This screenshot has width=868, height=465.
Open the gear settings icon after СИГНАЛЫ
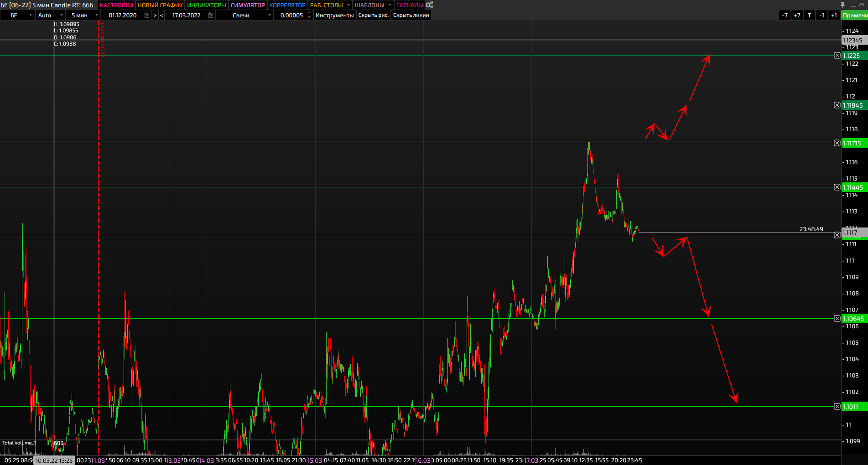coord(429,5)
